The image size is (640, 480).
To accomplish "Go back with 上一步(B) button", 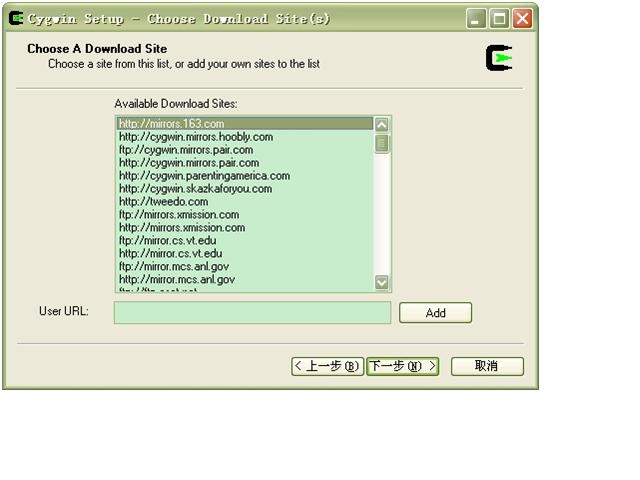I will 327,366.
